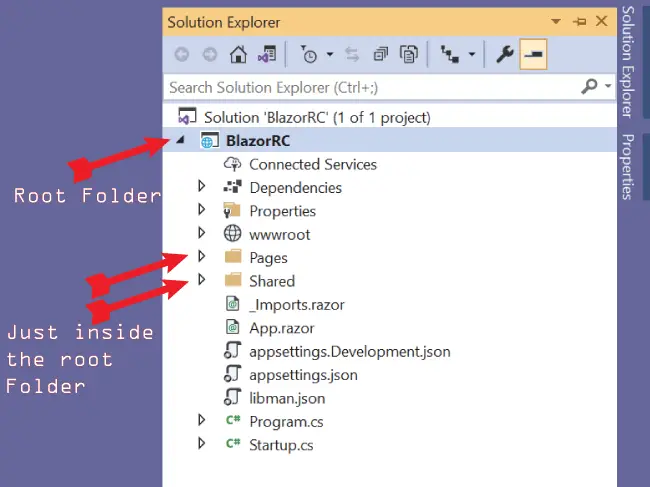Click the Properties folder wrench icon
Viewport: 650px width, 487px height.
point(232,211)
